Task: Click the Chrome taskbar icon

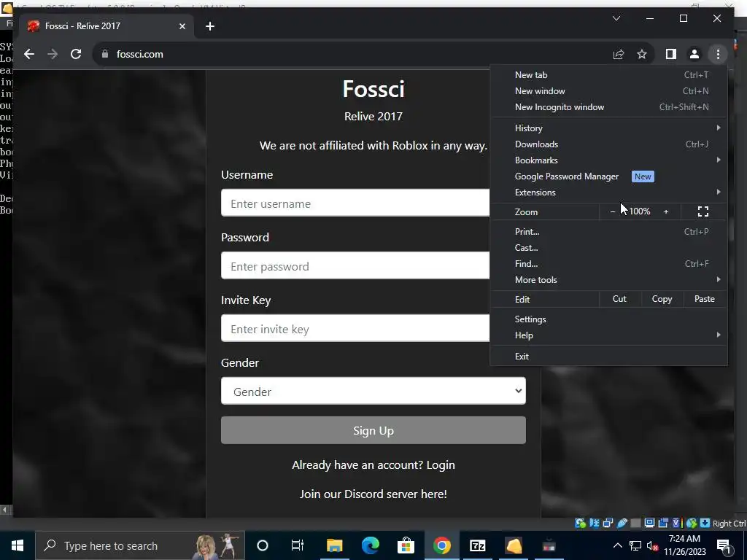Action: [x=441, y=545]
